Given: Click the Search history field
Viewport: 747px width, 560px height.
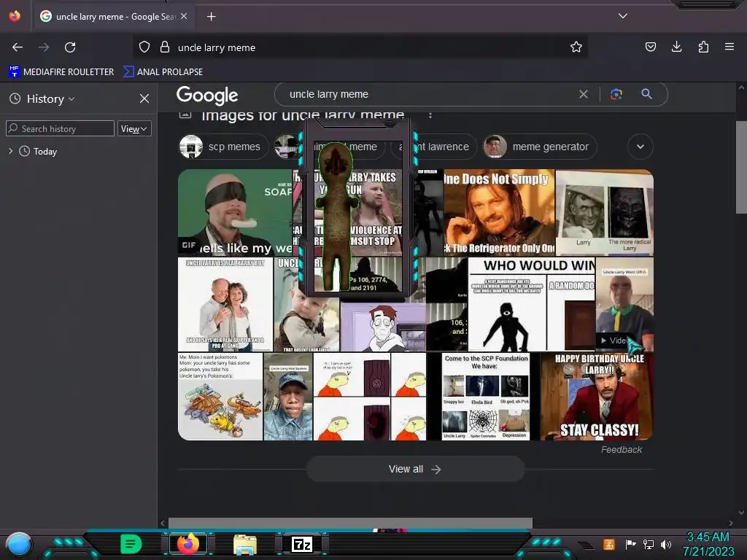Looking at the screenshot, I should 60,128.
